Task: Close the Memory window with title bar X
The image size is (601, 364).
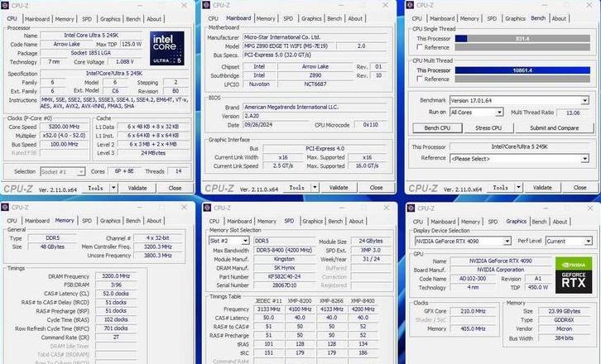Action: click(x=184, y=208)
